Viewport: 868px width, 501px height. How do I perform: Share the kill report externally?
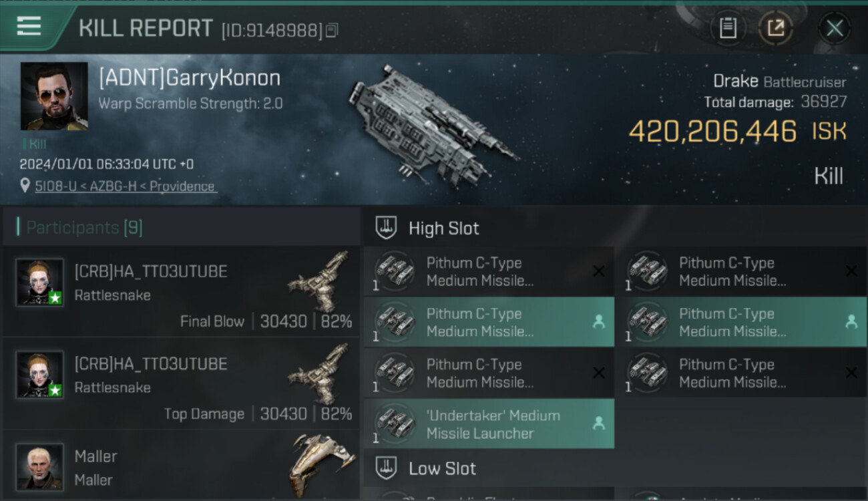pyautogui.click(x=776, y=28)
